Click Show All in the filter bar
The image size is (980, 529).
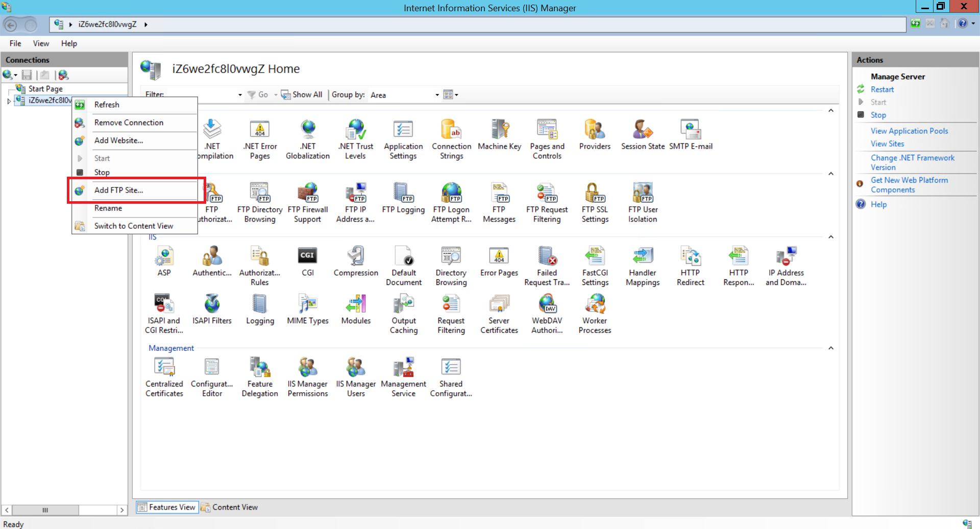(302, 94)
